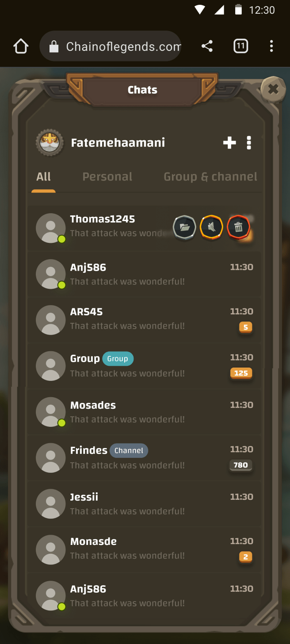Share the page using browser share icon
The height and width of the screenshot is (644, 290).
tap(207, 46)
